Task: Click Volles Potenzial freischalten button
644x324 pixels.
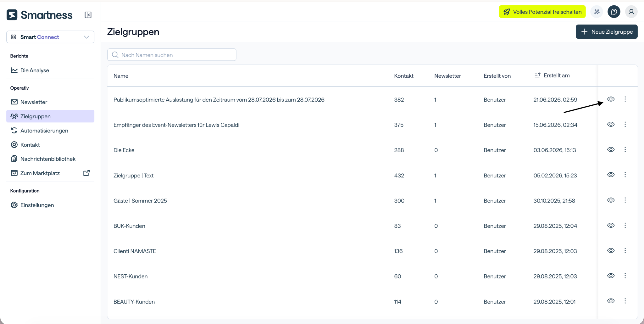Action: pos(542,12)
